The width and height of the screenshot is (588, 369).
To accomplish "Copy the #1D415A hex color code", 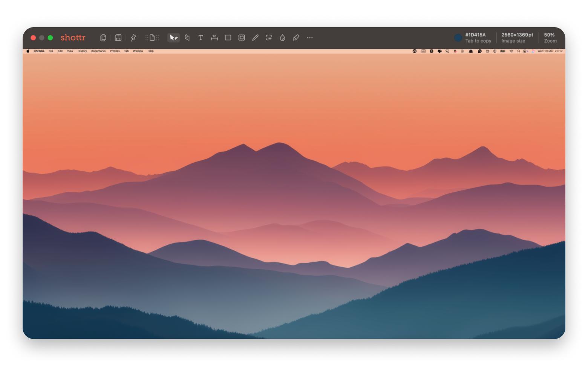I will click(x=476, y=35).
